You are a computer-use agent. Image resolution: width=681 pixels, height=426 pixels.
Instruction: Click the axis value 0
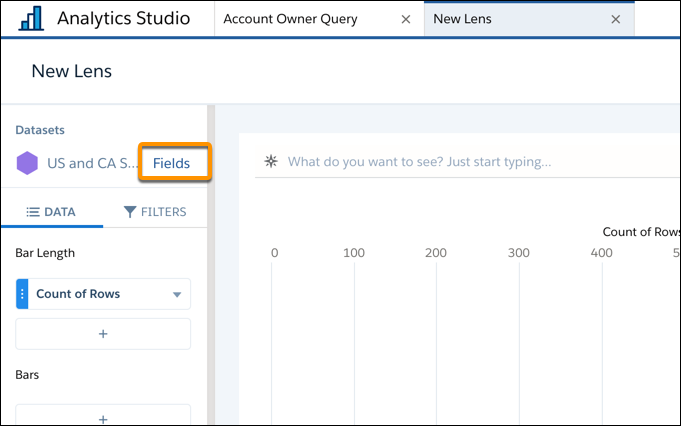click(274, 253)
